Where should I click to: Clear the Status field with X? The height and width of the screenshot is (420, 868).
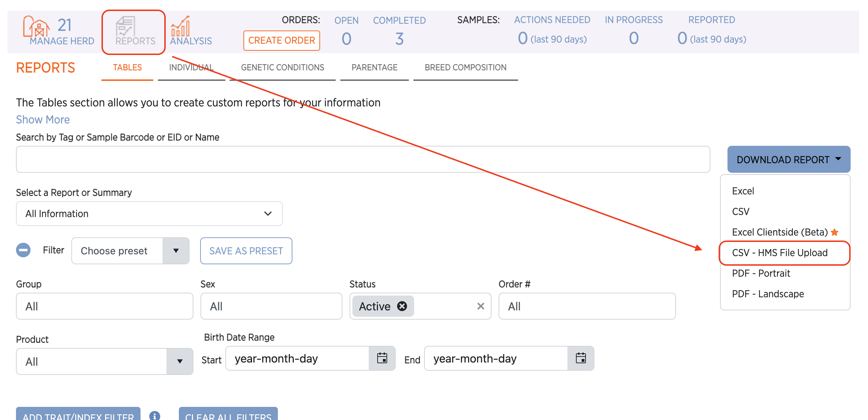coord(480,306)
